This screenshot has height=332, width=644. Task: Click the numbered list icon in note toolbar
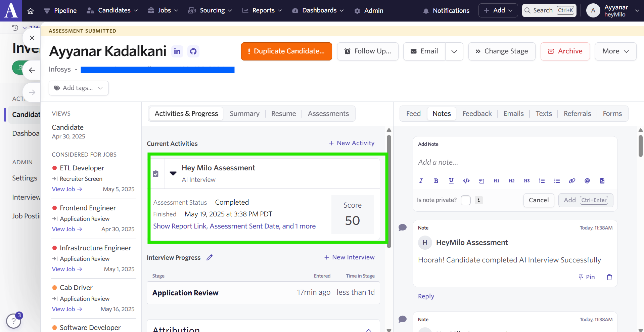542,181
